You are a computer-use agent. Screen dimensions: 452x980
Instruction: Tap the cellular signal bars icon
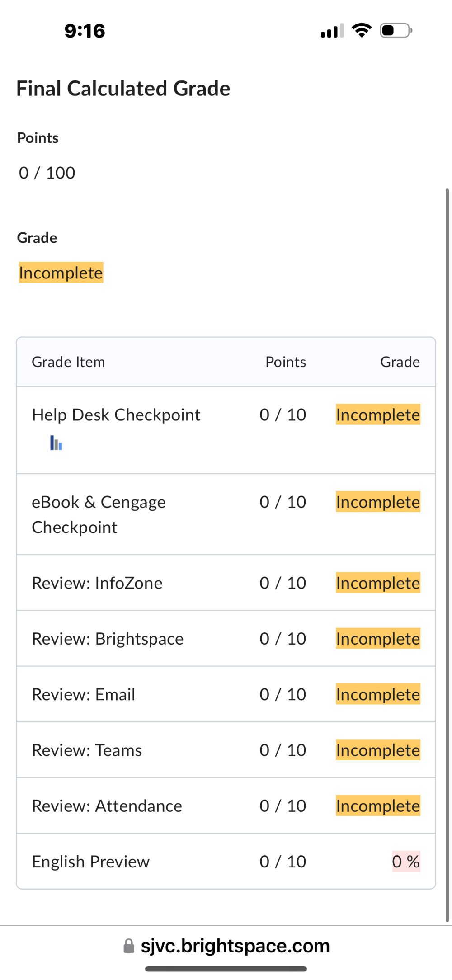coord(332,31)
